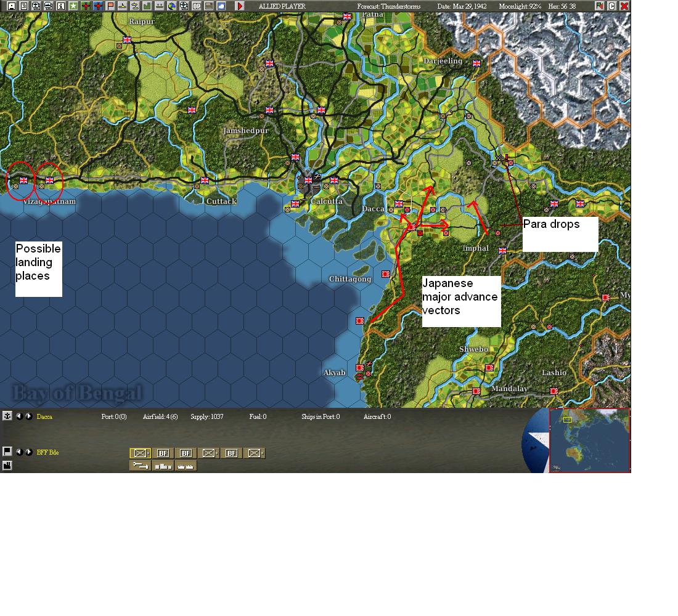Click the yellow 'BFF Bde' unit name
Screen dimensions: 678x616
[47, 453]
